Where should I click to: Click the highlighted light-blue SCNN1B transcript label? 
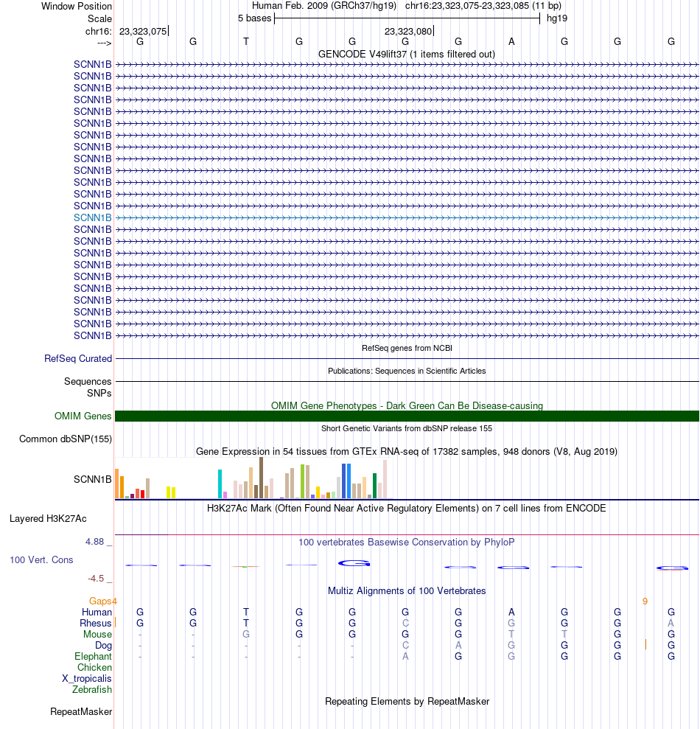93,217
